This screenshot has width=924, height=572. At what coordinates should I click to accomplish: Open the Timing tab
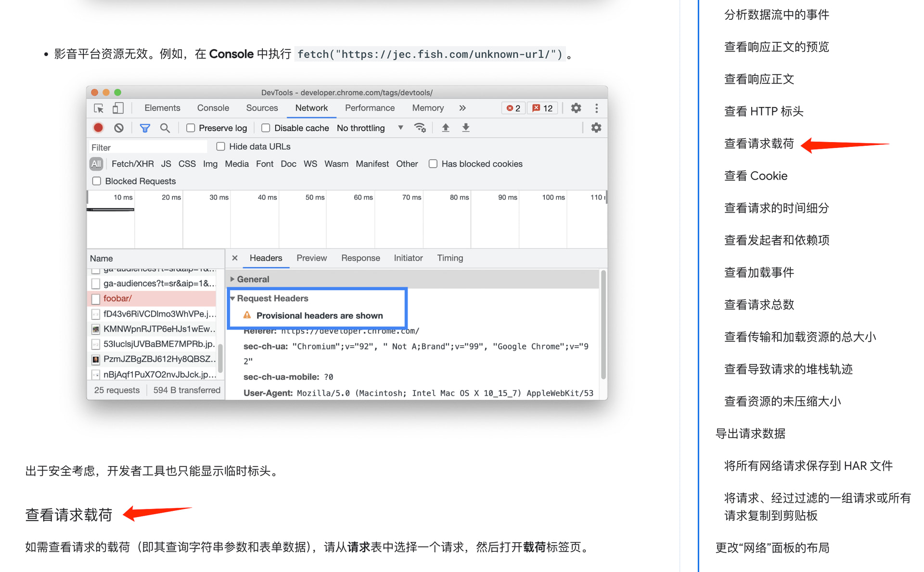tap(450, 258)
